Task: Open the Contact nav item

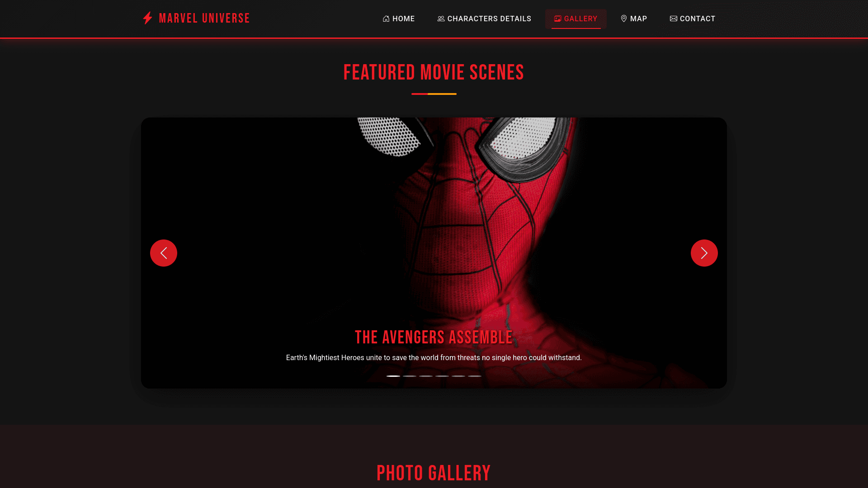Action: (x=693, y=19)
